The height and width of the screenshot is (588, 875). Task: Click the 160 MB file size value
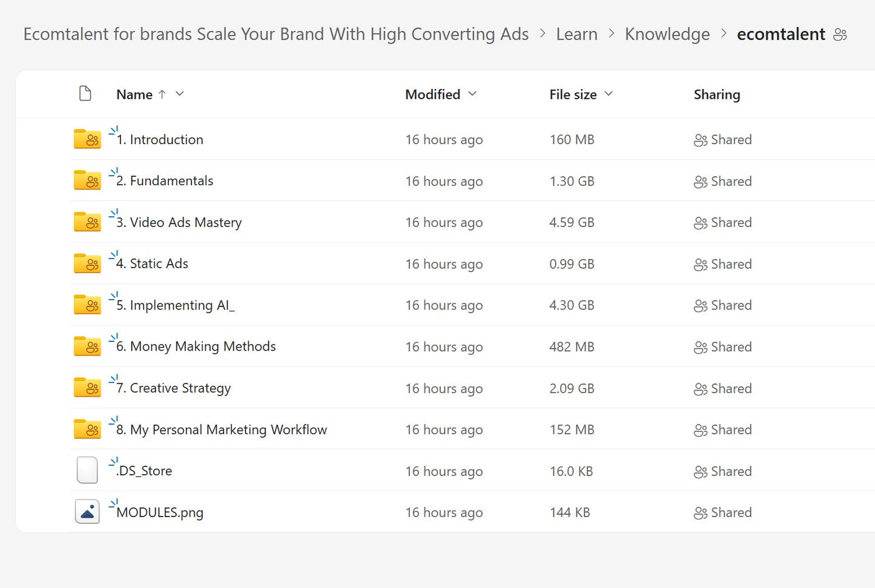coord(572,140)
